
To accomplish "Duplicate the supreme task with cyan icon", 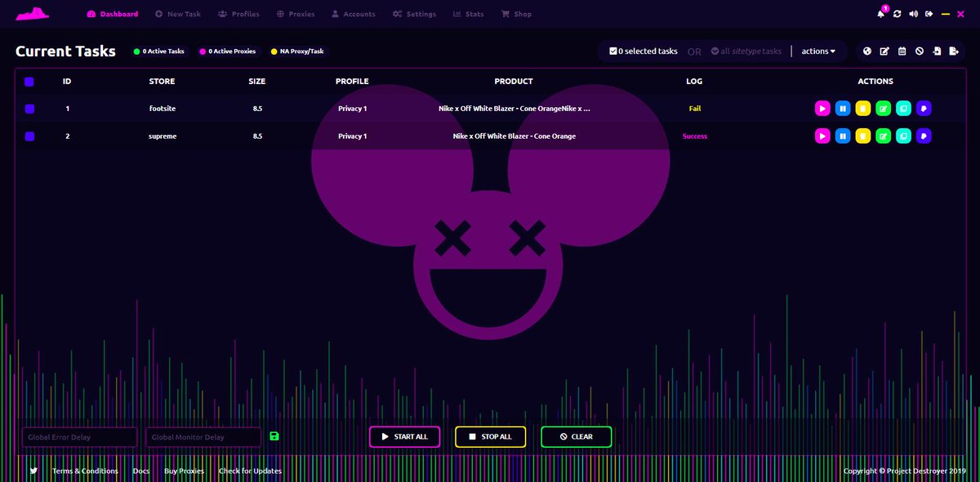I will [x=903, y=136].
